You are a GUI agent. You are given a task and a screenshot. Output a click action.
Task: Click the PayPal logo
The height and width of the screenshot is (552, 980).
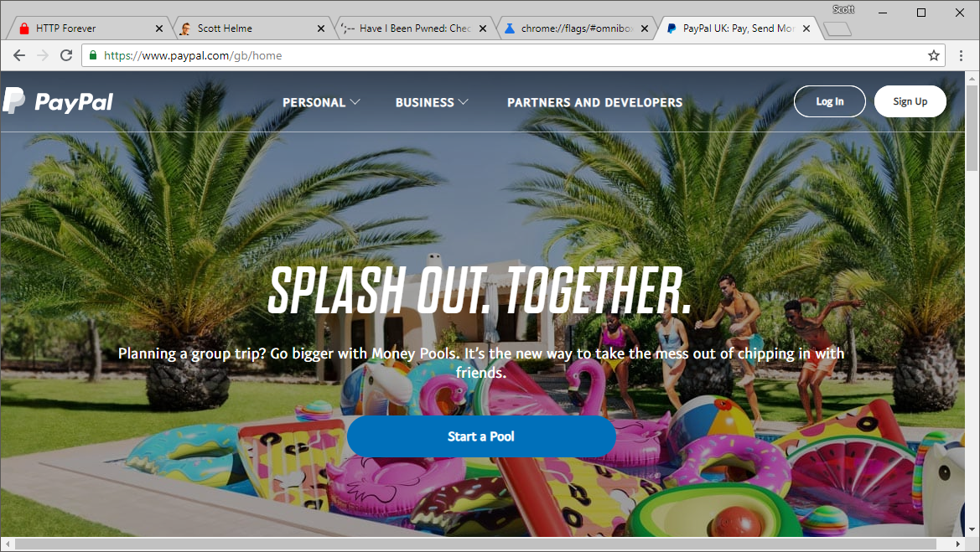pyautogui.click(x=58, y=101)
